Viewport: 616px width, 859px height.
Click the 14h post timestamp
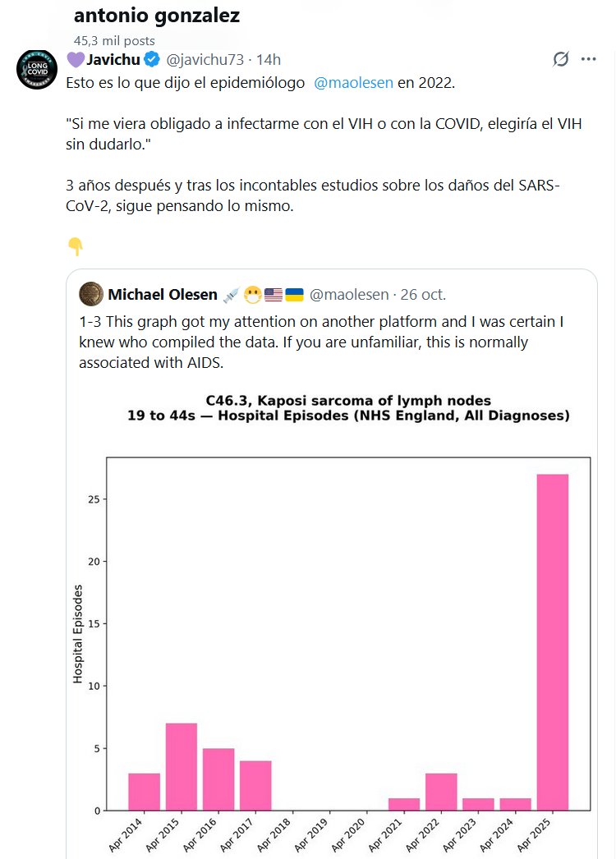click(x=269, y=59)
